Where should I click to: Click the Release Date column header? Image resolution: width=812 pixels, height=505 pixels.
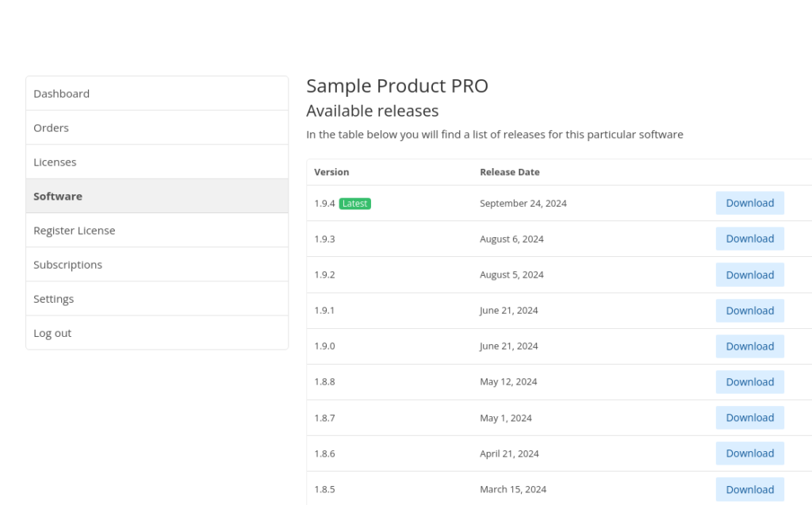pyautogui.click(x=509, y=172)
